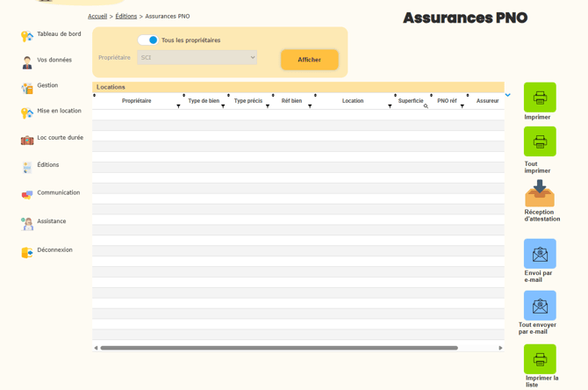Image resolution: width=588 pixels, height=390 pixels.
Task: Click the Imprimer printer icon
Action: 540,97
